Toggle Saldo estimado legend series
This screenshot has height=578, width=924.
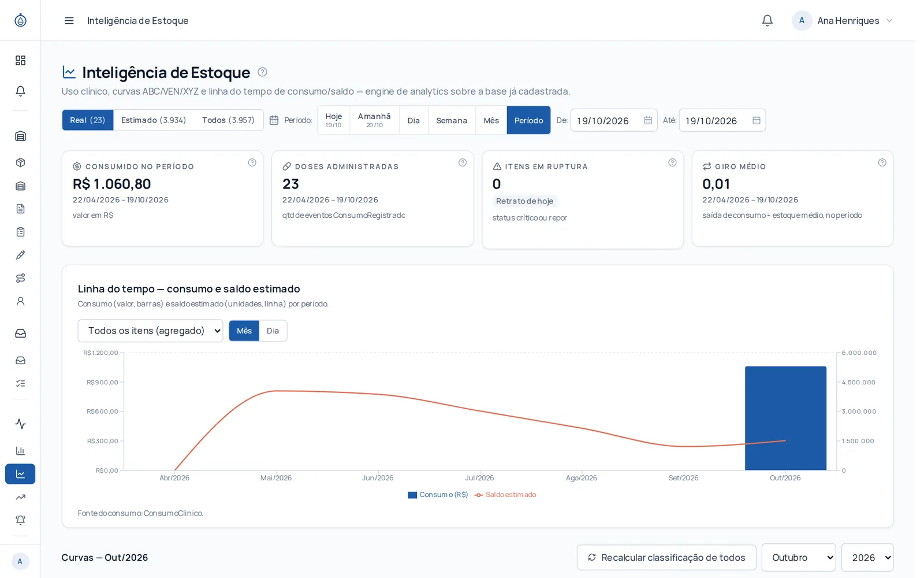(505, 495)
